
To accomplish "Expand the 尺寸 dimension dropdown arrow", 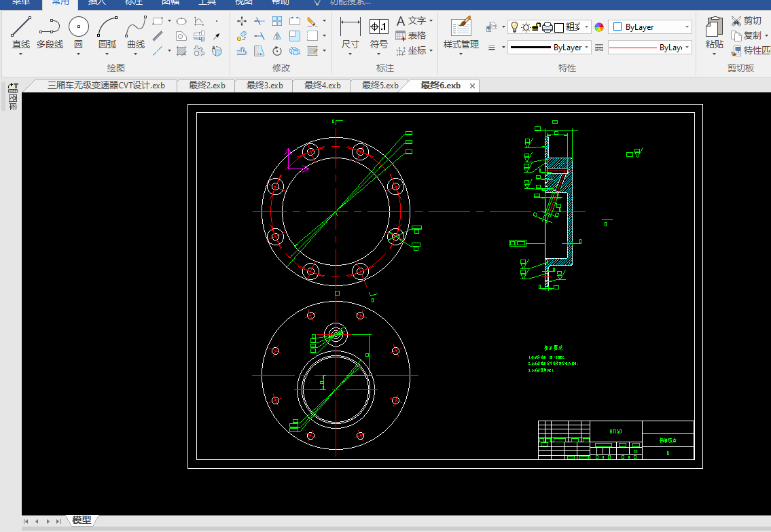I will pos(350,54).
